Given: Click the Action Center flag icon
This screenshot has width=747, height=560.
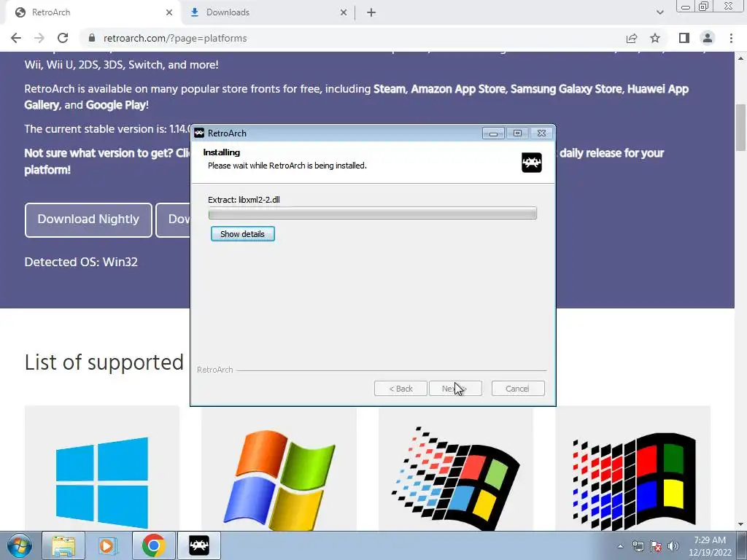Looking at the screenshot, I should click(656, 546).
